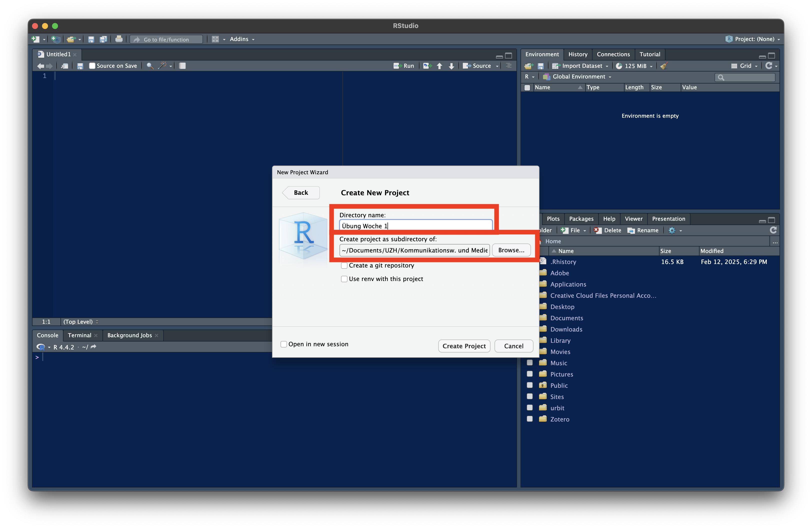This screenshot has height=528, width=812.
Task: Click the up arrow go-to-previous-section icon
Action: tap(439, 66)
